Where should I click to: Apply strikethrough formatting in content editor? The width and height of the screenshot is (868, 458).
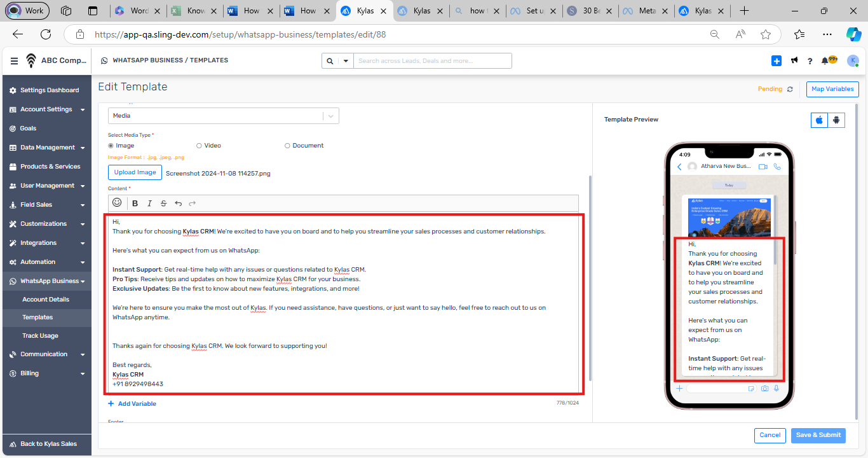point(163,203)
